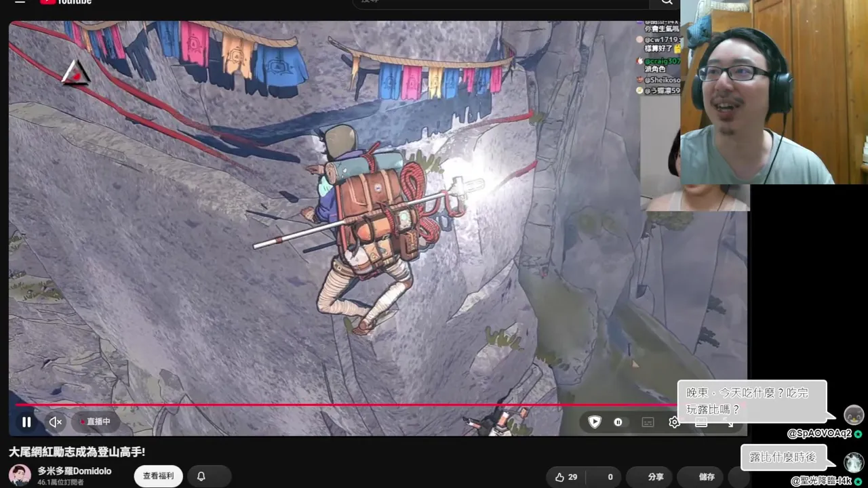Click the shield play icon in player controls

595,422
